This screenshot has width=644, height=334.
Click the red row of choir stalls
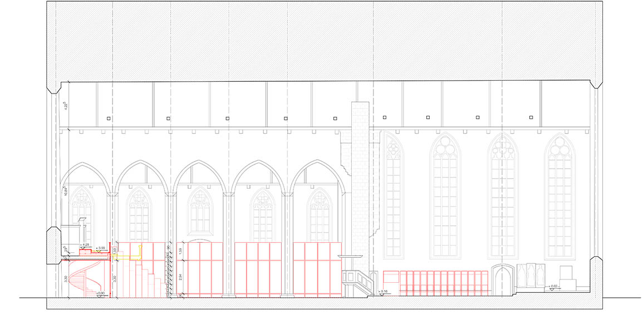coord(436,282)
